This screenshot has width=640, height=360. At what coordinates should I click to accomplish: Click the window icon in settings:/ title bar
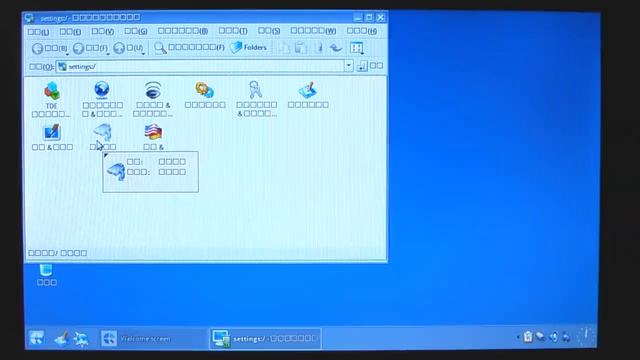coord(29,18)
